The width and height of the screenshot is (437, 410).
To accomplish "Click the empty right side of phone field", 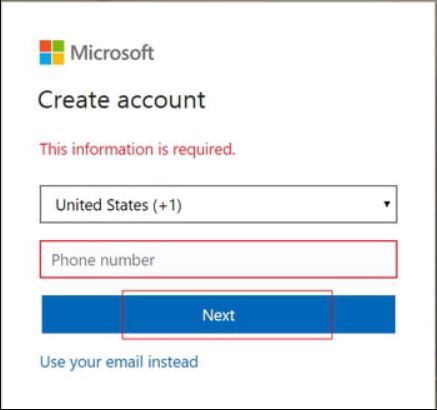I will tap(317, 259).
